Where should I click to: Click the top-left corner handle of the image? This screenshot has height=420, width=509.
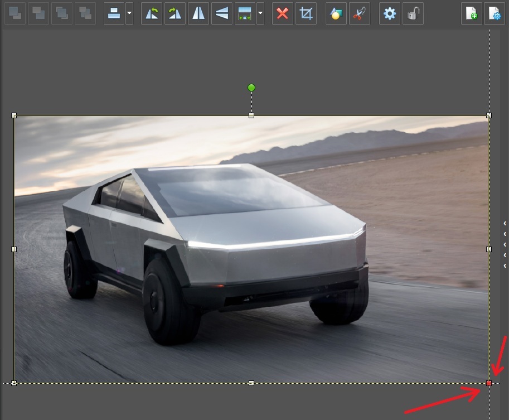click(x=14, y=115)
